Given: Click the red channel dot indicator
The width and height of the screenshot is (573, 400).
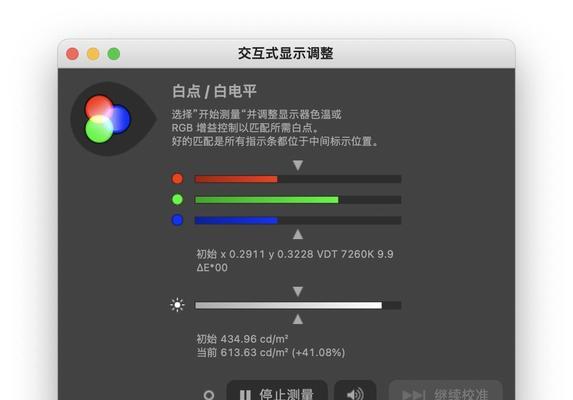Looking at the screenshot, I should (177, 179).
